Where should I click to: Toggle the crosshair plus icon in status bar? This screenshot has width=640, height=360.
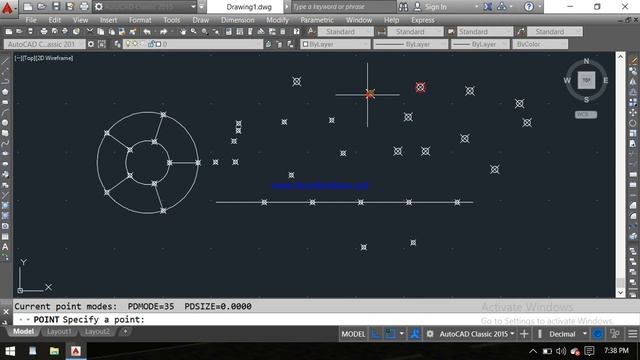pos(524,334)
